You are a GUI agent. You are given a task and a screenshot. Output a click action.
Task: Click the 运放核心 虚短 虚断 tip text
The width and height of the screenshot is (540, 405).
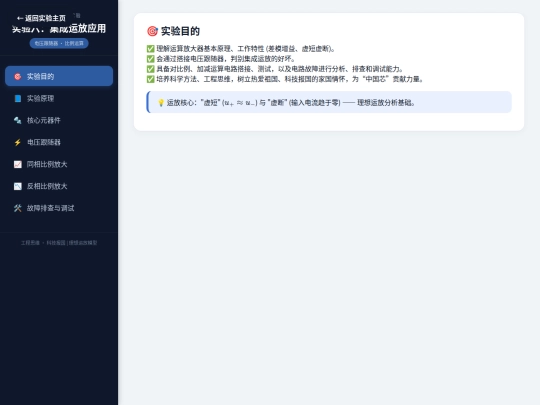(291, 103)
